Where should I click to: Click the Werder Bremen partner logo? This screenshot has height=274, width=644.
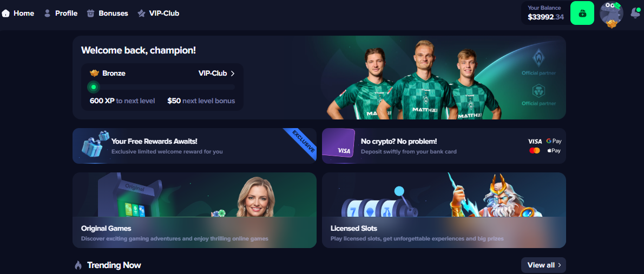coord(538,59)
